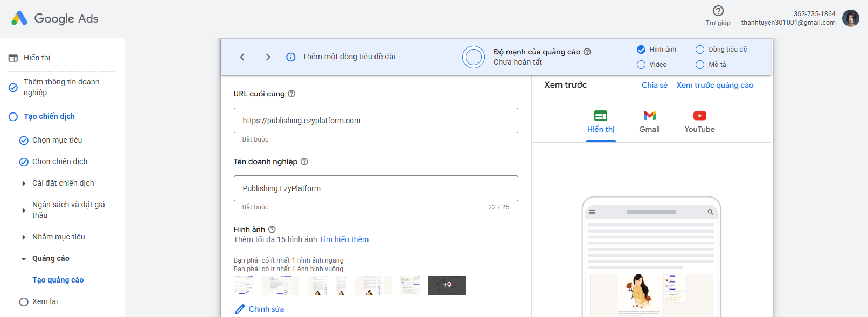Open help icon beside URL cuối cùng
Viewport: 868px width, 317px height.
[291, 94]
